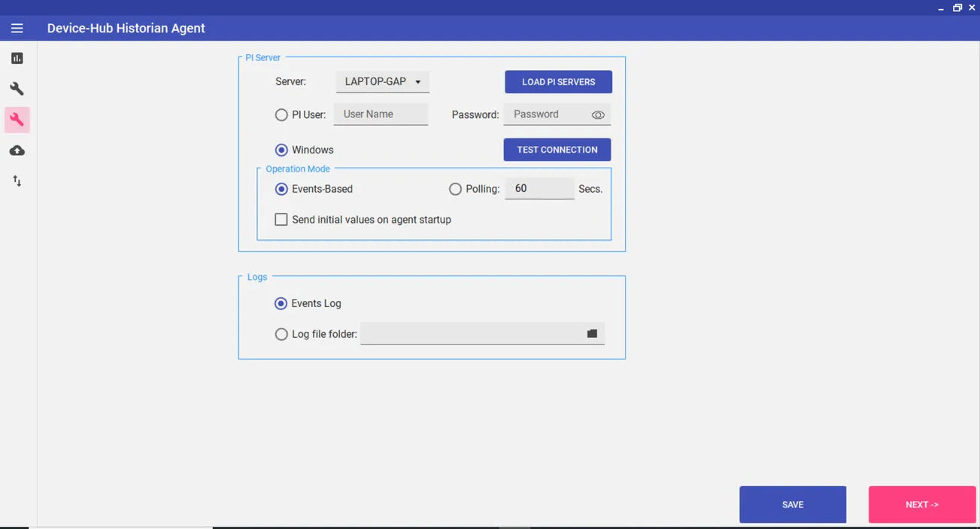Select the dark wrench sidebar icon
The image size is (980, 529).
(x=17, y=89)
